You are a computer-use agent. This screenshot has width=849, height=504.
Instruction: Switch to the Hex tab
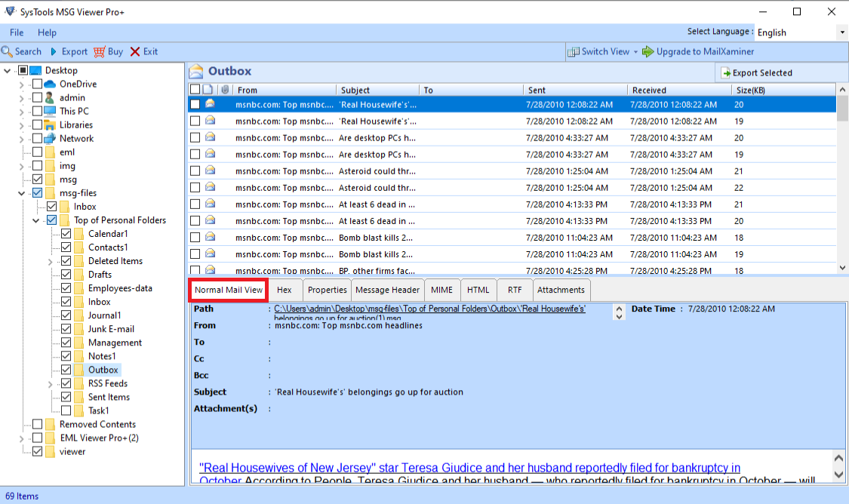(285, 290)
